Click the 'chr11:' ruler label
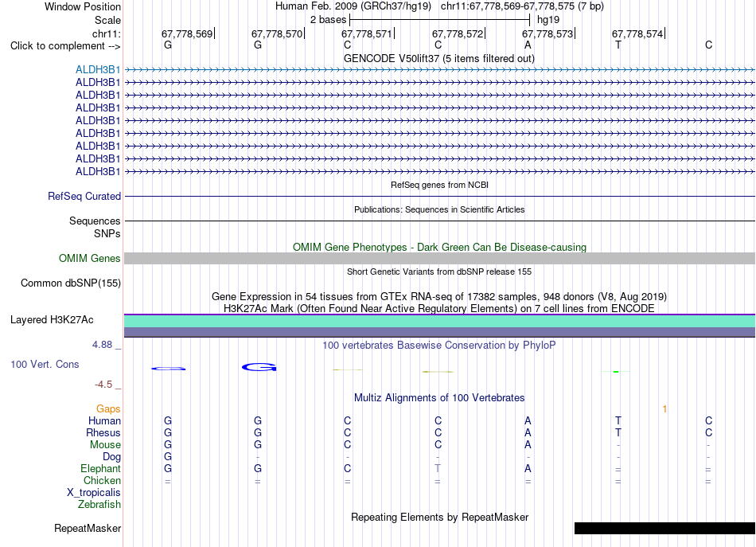Viewport: 756px width, 547px height. 106,33
